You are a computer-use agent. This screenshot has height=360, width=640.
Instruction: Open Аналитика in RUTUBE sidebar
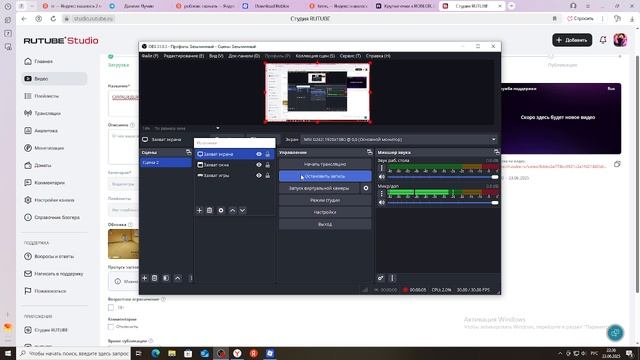[x=41, y=131]
